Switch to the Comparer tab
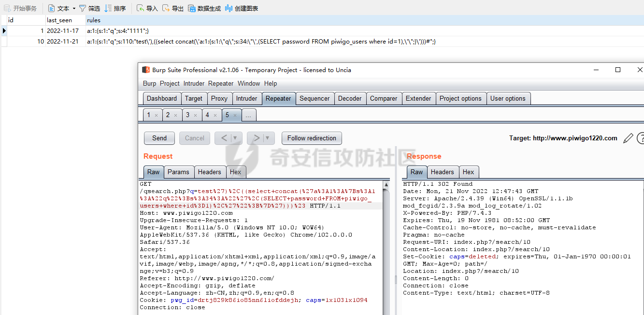Image resolution: width=644 pixels, height=315 pixels. pos(384,98)
